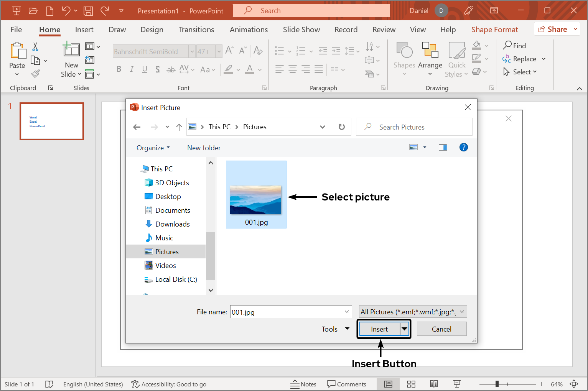Image resolution: width=588 pixels, height=391 pixels.
Task: Click the Refresh button in address bar
Action: (341, 127)
